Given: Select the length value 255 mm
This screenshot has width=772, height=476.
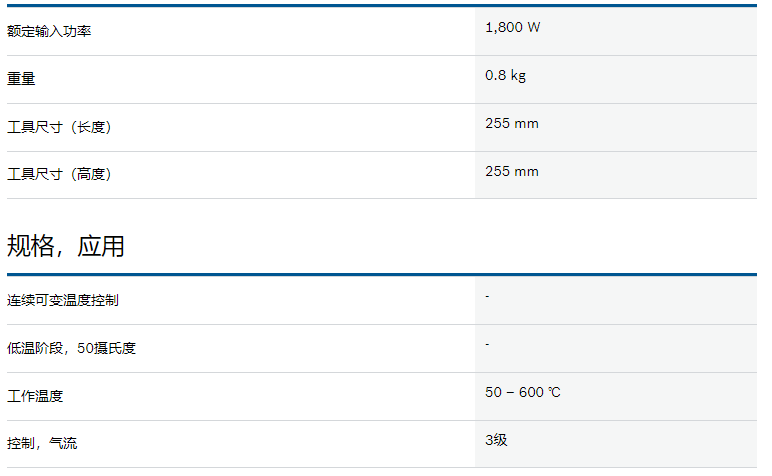Looking at the screenshot, I should tap(512, 124).
